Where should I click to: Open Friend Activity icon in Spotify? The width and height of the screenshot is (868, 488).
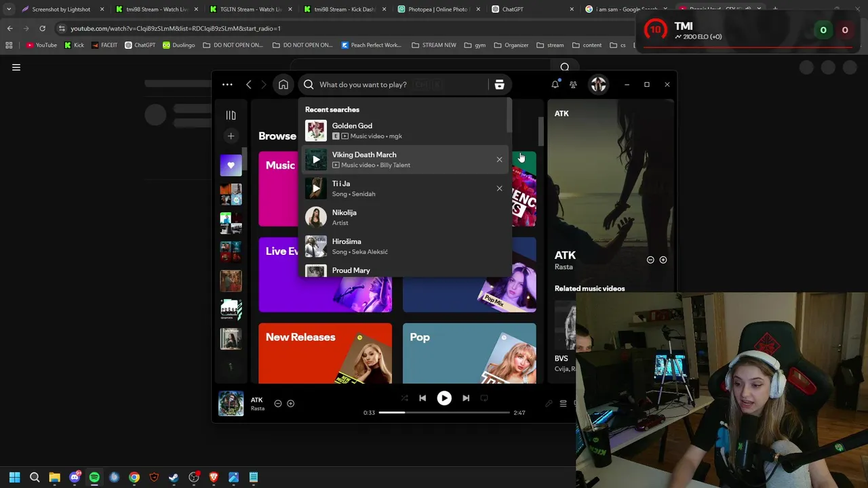573,85
